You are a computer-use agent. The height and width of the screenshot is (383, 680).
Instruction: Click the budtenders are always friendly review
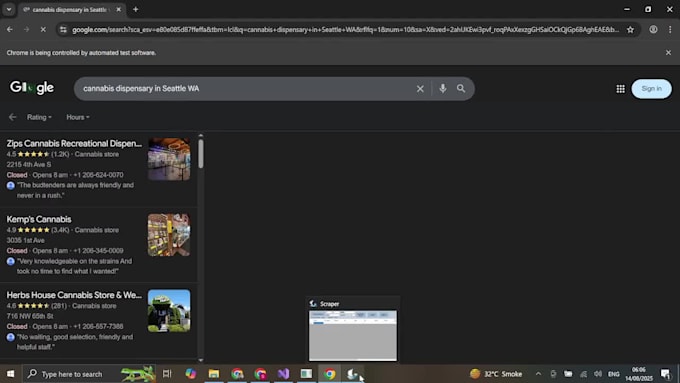tap(75, 190)
